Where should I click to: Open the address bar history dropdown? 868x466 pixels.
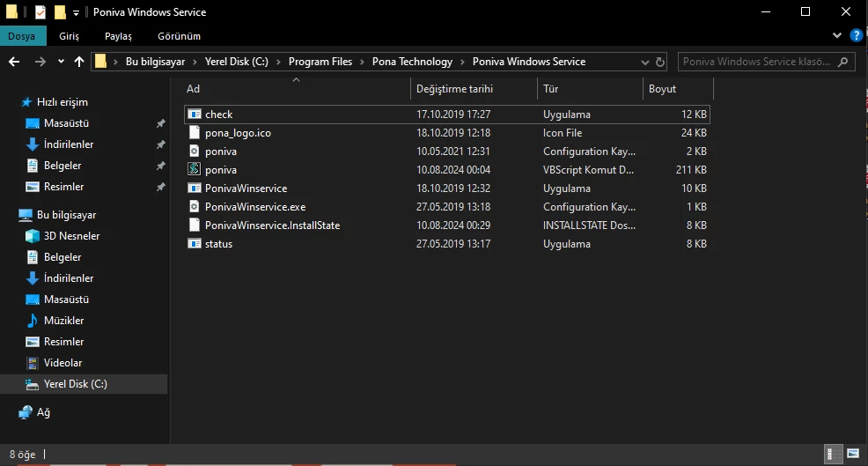click(645, 62)
